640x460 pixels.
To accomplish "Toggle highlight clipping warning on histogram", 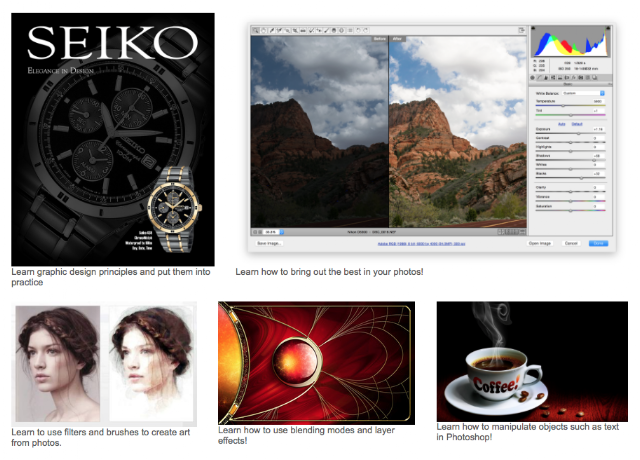I will pos(608,28).
